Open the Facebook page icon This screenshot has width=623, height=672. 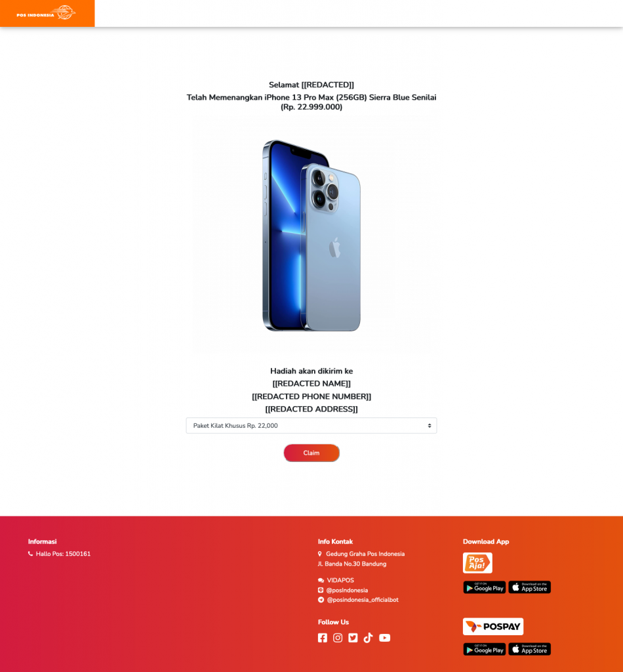click(323, 638)
